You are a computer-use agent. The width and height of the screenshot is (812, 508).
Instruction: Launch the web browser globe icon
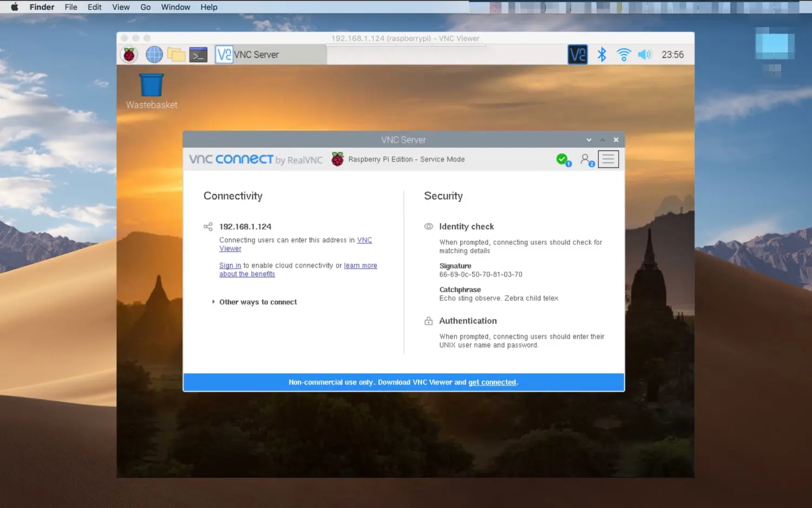pos(154,55)
